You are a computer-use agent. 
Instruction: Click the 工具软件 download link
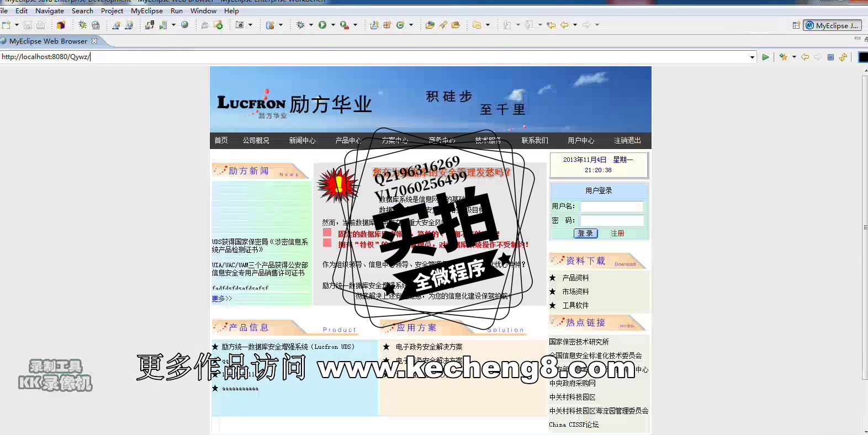point(575,305)
